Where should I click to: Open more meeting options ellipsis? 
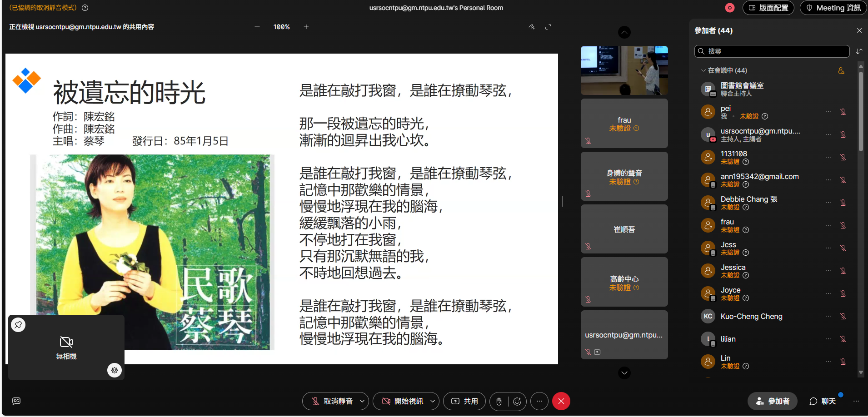539,401
